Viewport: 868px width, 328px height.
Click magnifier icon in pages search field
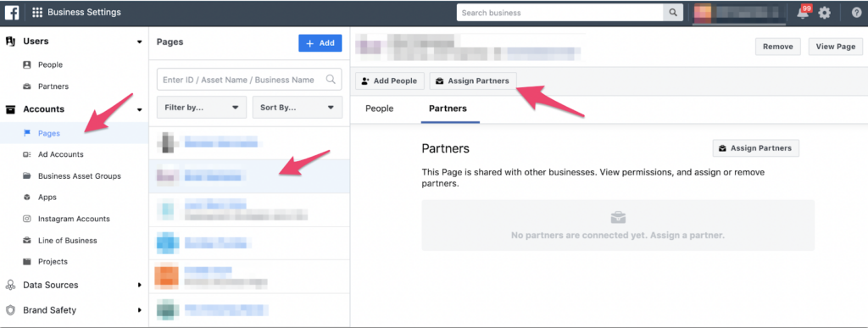pos(331,80)
